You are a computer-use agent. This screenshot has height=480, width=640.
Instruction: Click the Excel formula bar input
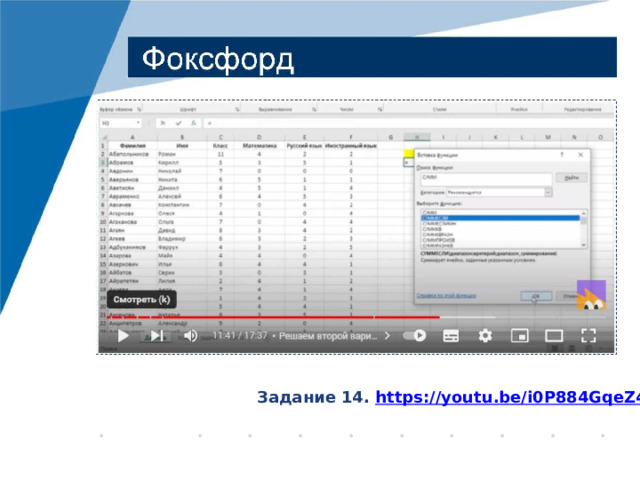408,123
